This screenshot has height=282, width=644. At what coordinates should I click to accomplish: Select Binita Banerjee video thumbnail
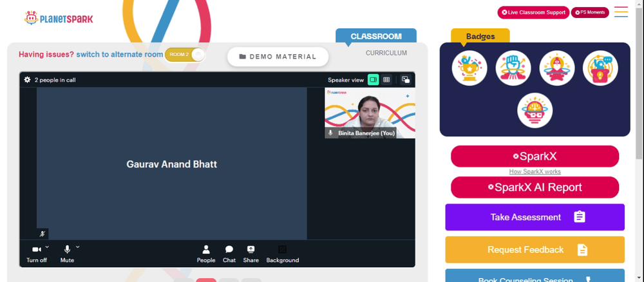370,113
